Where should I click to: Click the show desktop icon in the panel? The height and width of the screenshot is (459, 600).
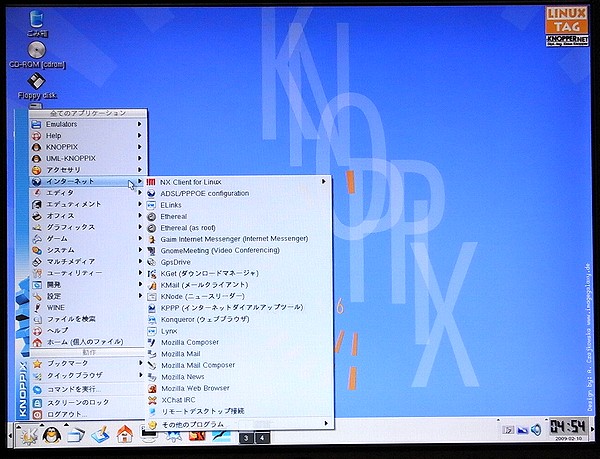(x=100, y=435)
